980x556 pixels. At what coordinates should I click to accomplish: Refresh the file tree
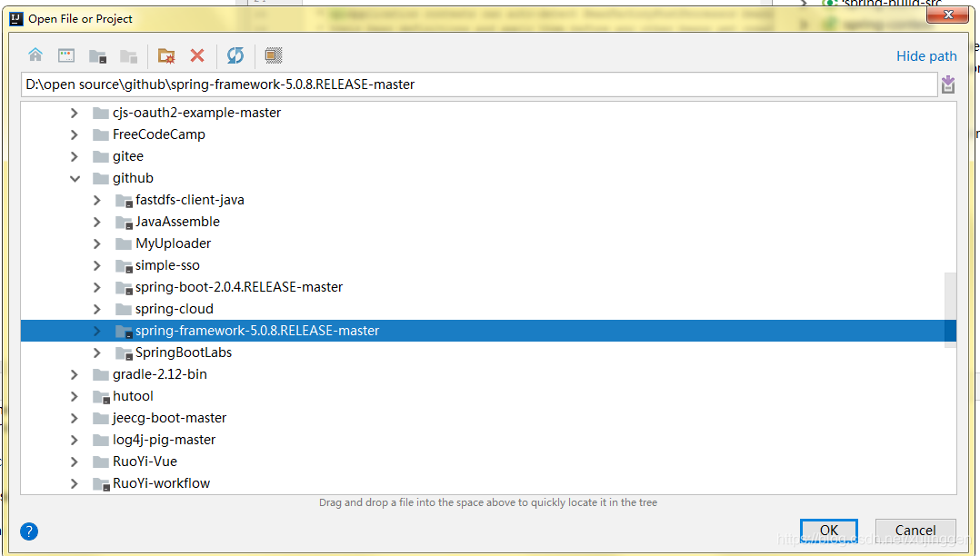235,55
